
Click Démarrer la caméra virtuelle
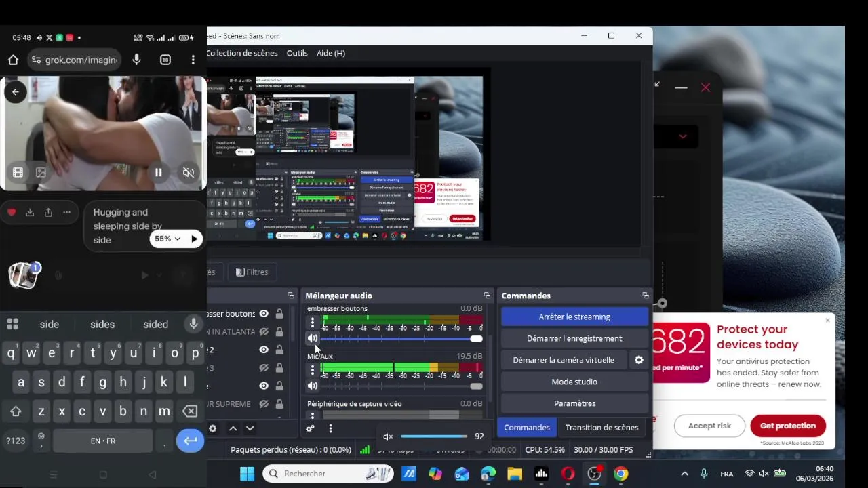[564, 360]
